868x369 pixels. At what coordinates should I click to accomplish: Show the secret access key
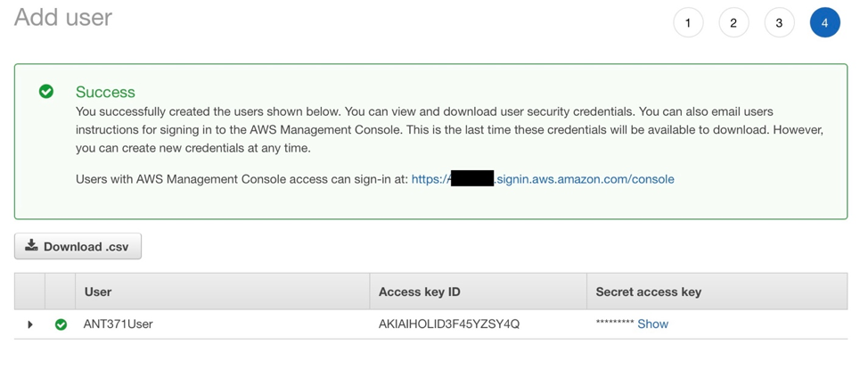pos(652,324)
